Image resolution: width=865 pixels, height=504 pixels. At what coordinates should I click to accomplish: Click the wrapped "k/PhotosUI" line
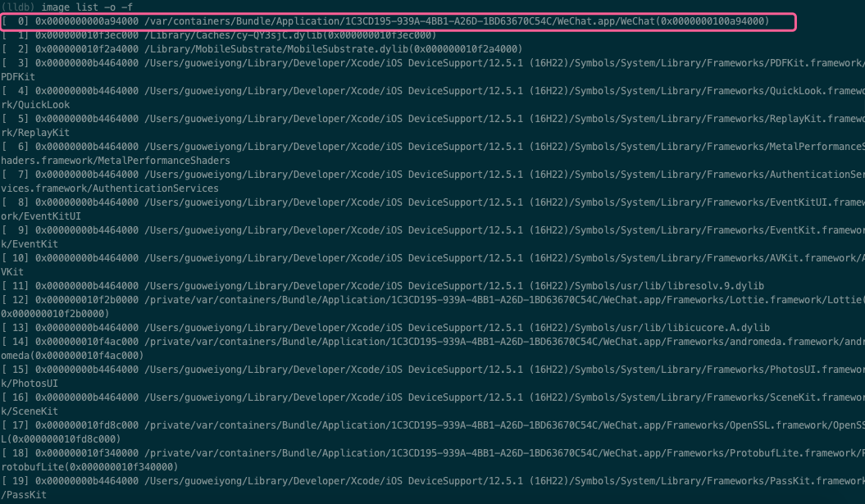pos(30,384)
